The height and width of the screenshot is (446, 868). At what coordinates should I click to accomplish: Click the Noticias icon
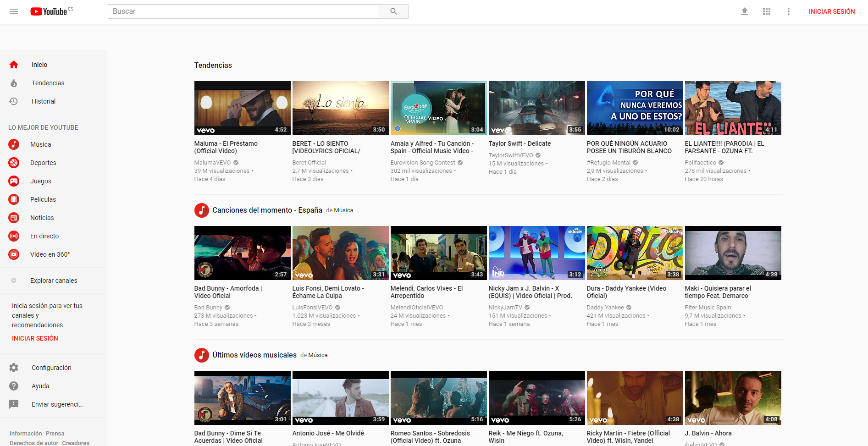coord(14,218)
